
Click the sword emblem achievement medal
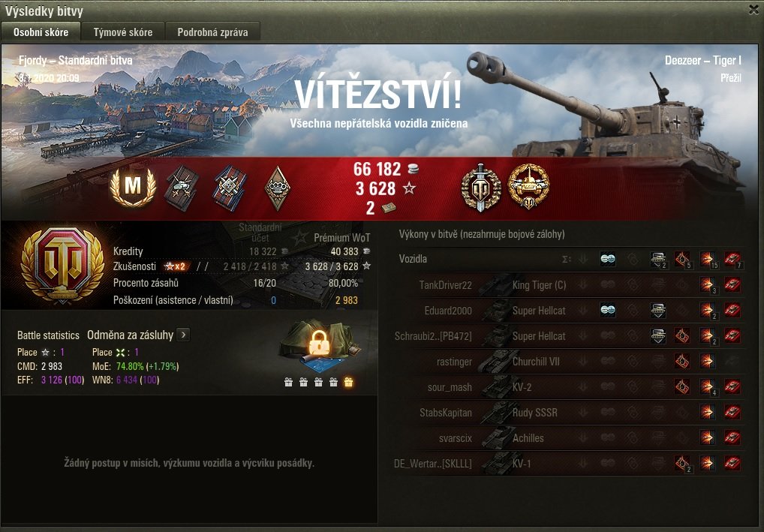click(x=480, y=188)
